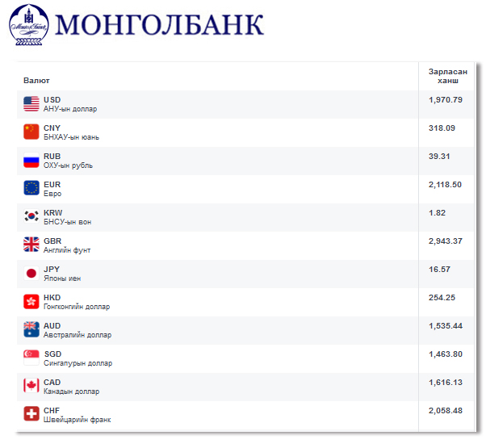Select the Hong Kong flag icon
Screen dimensions: 486x448
pyautogui.click(x=31, y=301)
